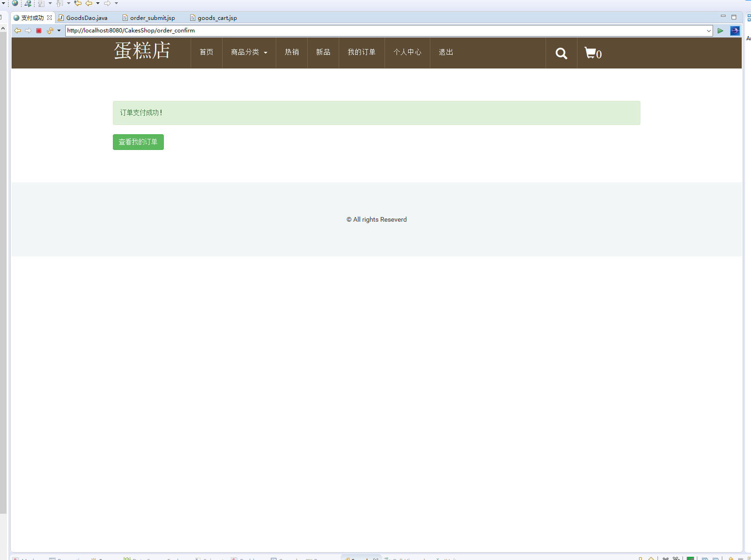Click 退出 to log out of the cake shop
Image resolution: width=751 pixels, height=560 pixels.
[445, 52]
